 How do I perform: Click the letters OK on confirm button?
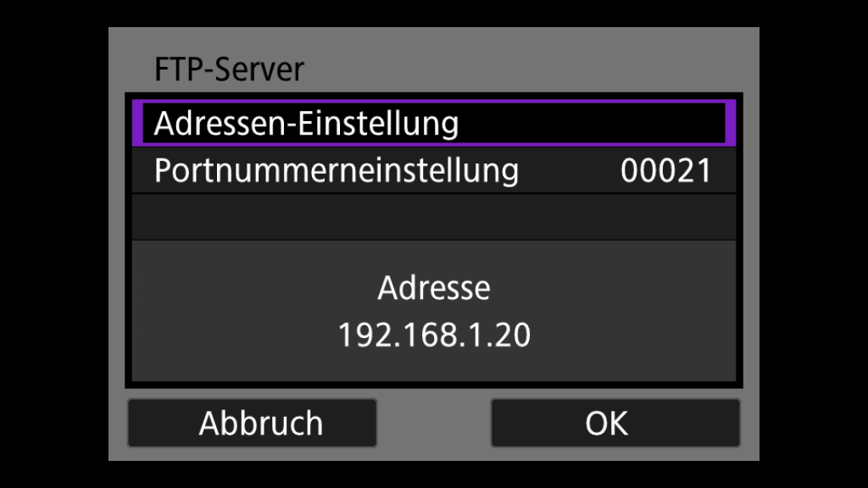(607, 424)
